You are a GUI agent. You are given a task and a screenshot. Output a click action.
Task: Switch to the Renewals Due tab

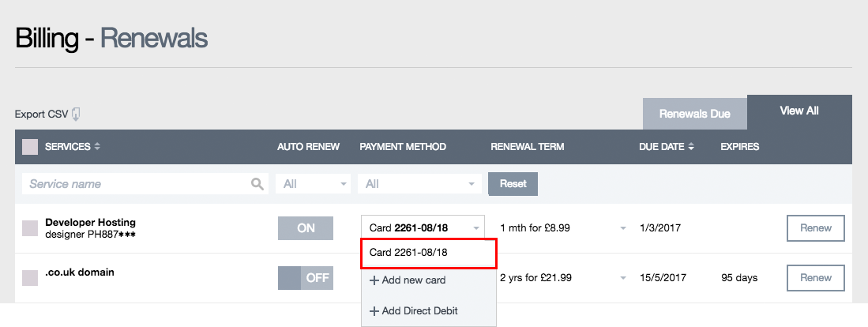coord(694,114)
